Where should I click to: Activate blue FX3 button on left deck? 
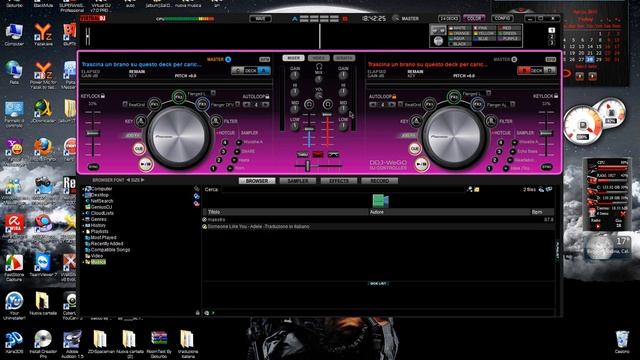(x=202, y=104)
